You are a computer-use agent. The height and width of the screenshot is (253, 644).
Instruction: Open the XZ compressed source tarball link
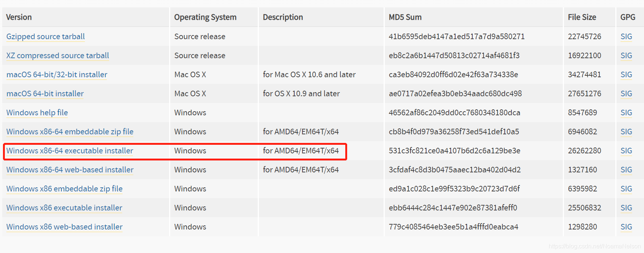58,56
